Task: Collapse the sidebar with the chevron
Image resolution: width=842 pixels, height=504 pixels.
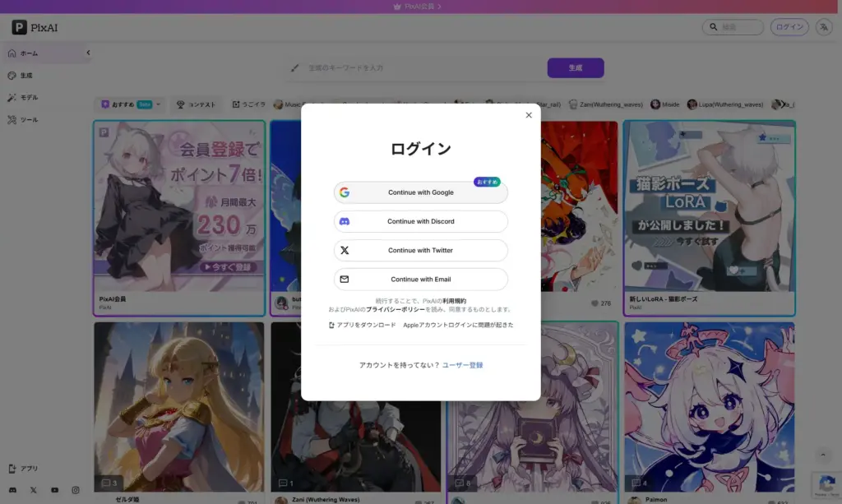Action: tap(88, 53)
